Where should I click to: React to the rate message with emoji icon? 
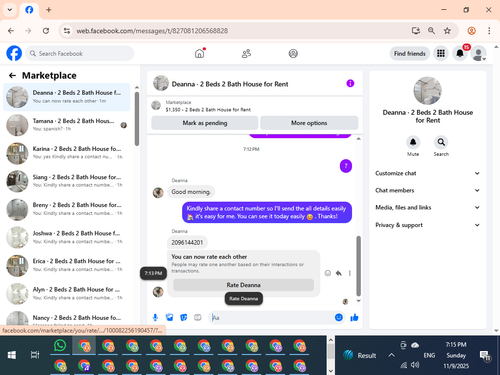coord(328,273)
